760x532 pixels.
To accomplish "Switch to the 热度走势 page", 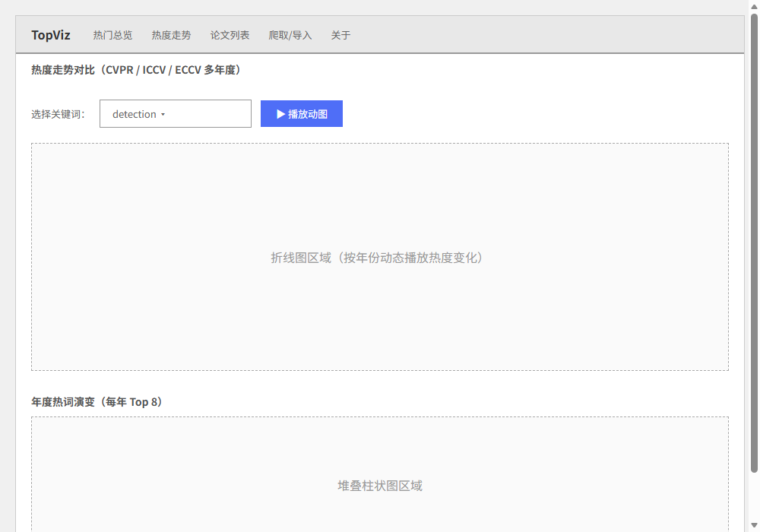I will point(171,35).
